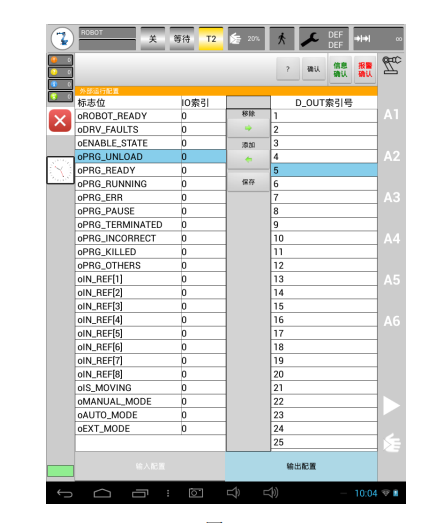Click the green left arrow add button
Image resolution: width=443 pixels, height=523 pixels.
pos(248,159)
